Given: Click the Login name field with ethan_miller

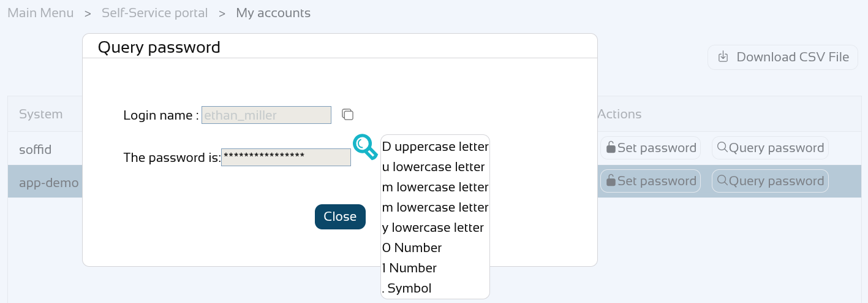Looking at the screenshot, I should pos(266,115).
